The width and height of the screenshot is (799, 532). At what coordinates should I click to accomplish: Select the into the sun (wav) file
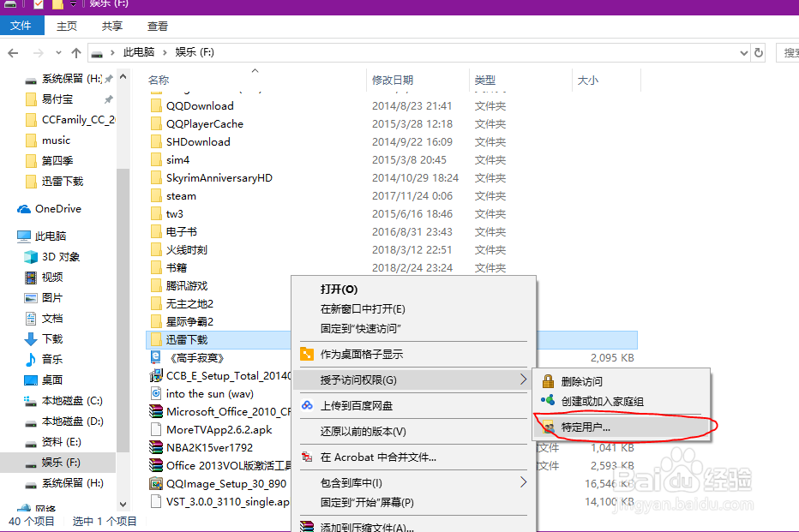[x=209, y=393]
